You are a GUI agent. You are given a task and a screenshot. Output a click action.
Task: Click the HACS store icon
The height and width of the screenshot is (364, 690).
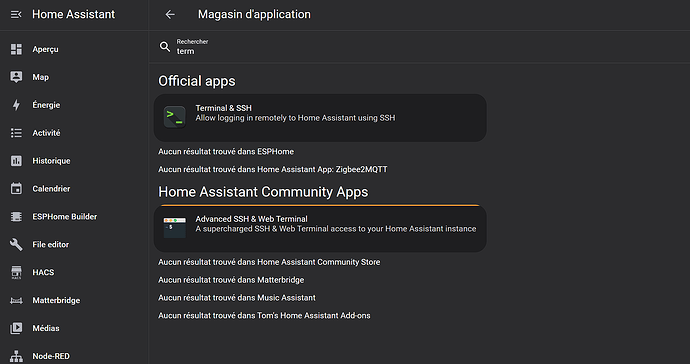click(16, 272)
